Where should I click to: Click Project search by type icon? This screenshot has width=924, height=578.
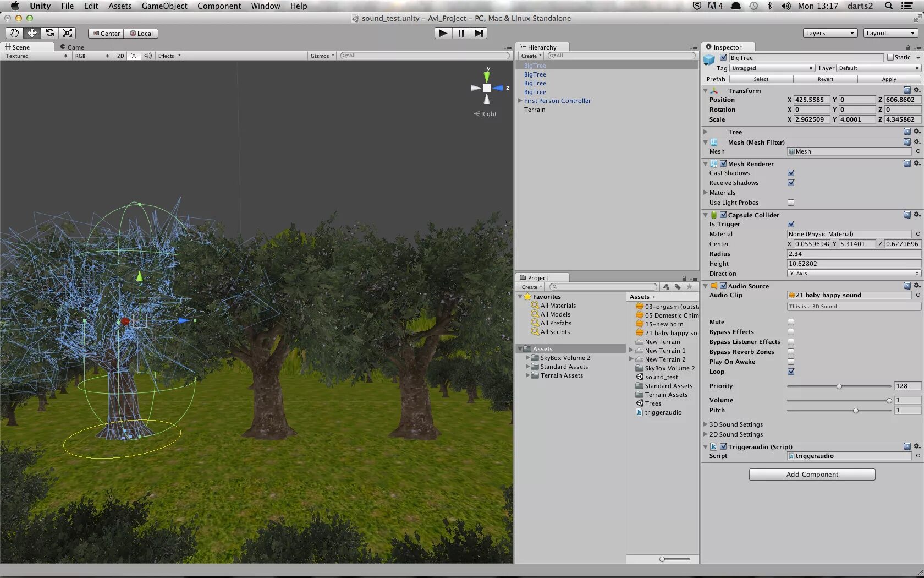pos(666,287)
